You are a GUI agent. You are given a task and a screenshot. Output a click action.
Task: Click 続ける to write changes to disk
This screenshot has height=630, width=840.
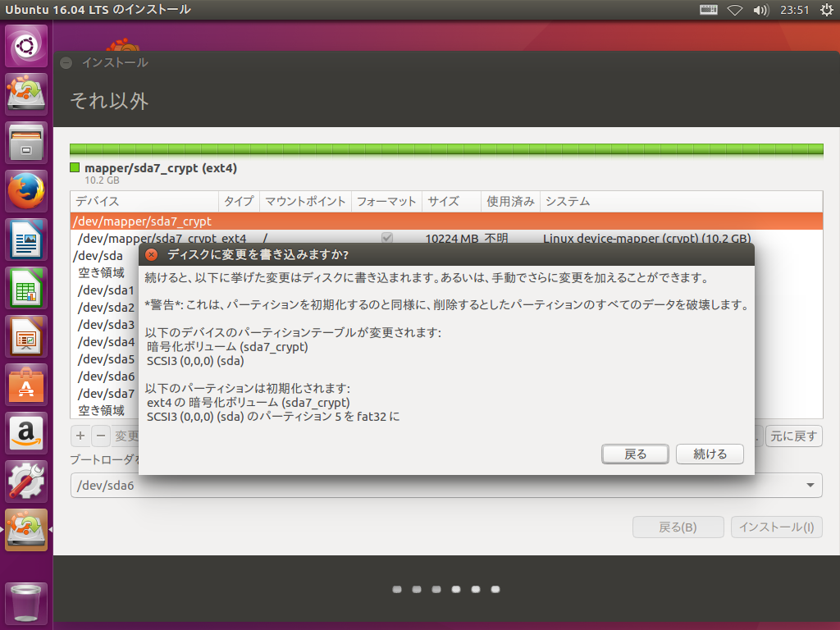pos(710,454)
